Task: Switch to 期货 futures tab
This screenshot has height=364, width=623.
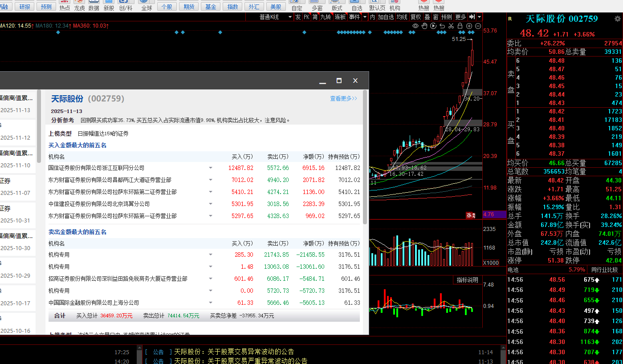Action: [189, 7]
